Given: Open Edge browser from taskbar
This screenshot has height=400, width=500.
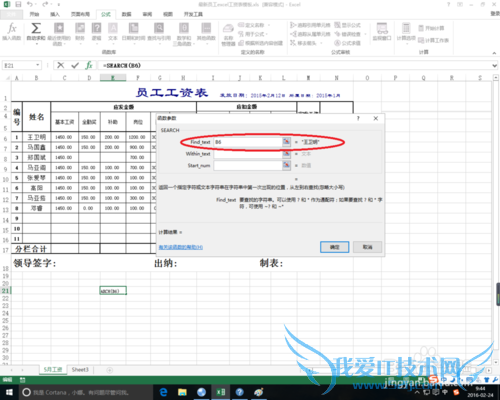Looking at the screenshot, I should pos(163,392).
